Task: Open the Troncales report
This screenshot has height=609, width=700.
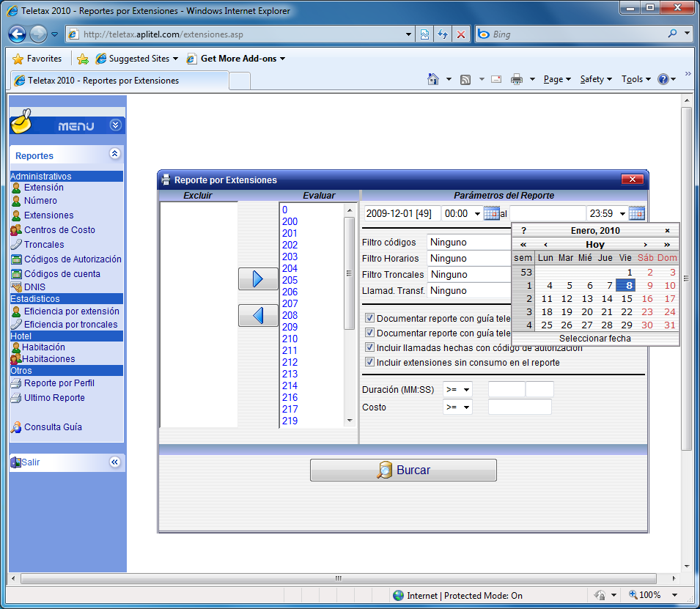Action: (x=44, y=245)
